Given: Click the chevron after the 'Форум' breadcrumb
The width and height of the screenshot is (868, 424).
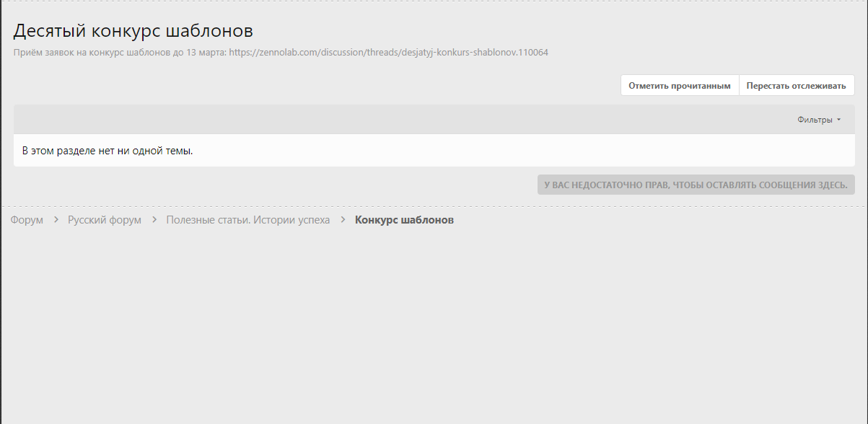Looking at the screenshot, I should (x=56, y=220).
